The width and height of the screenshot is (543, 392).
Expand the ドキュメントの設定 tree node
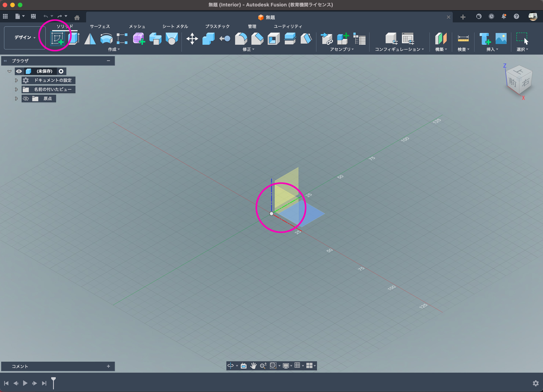16,80
